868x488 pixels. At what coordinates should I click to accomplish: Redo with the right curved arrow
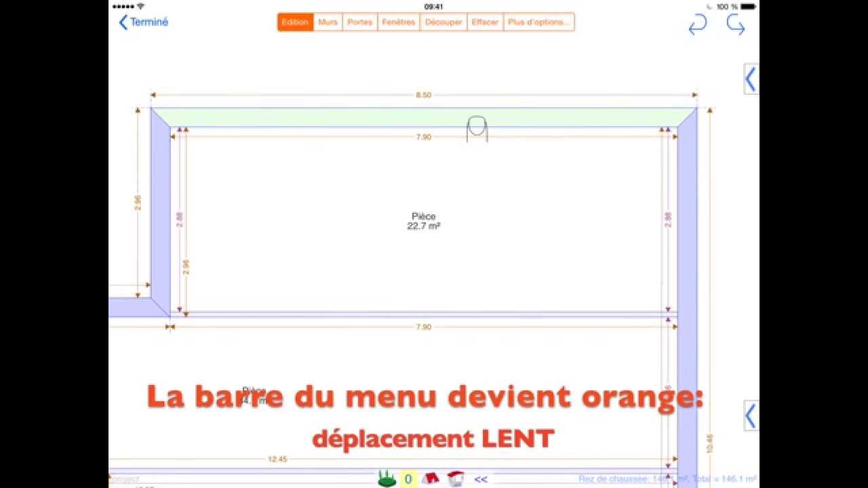pos(736,24)
